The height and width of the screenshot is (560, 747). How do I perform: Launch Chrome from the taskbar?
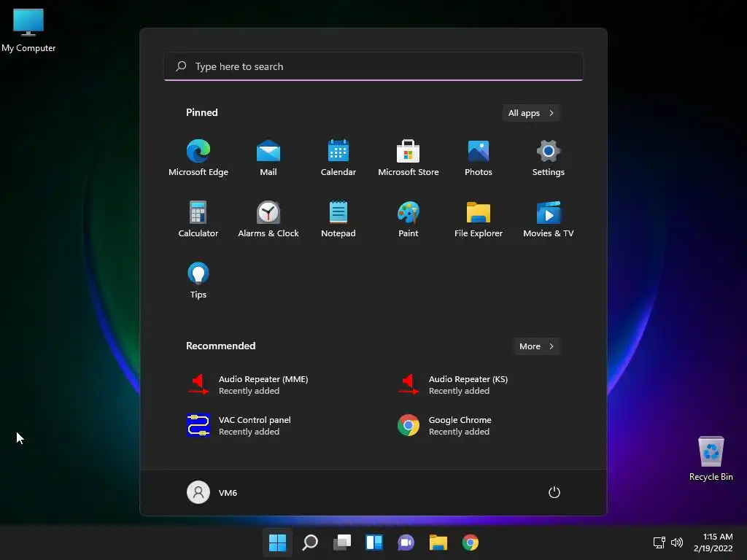click(x=471, y=542)
